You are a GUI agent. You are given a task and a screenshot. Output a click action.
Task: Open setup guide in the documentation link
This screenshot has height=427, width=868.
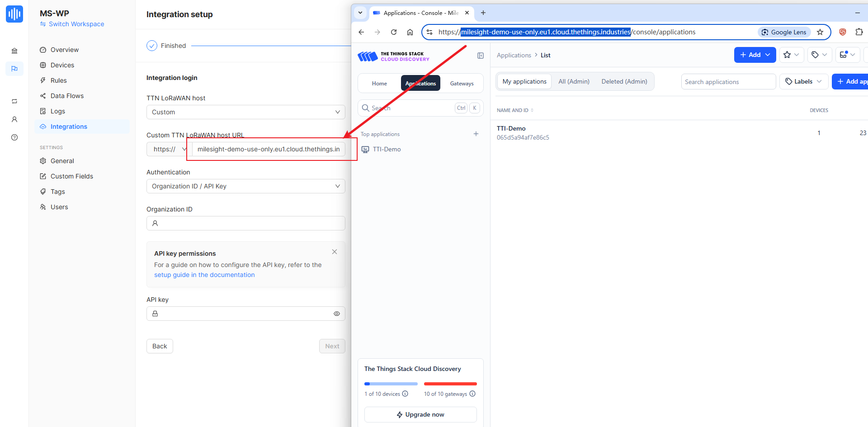coord(204,275)
